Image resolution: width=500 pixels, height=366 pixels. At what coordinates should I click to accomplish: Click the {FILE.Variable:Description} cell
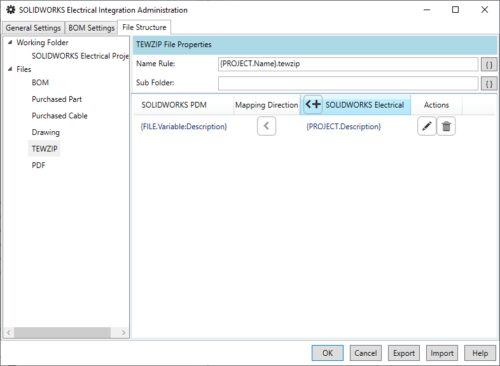184,126
